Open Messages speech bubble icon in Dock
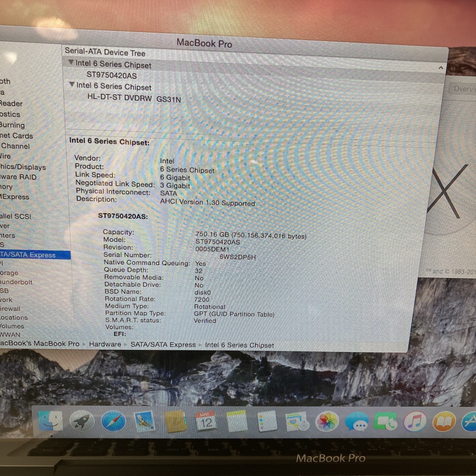This screenshot has width=476, height=476. coord(357,422)
